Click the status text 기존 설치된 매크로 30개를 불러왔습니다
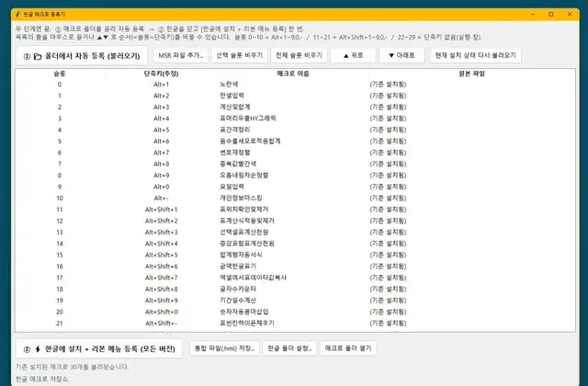The height and width of the screenshot is (386, 588). (x=72, y=367)
